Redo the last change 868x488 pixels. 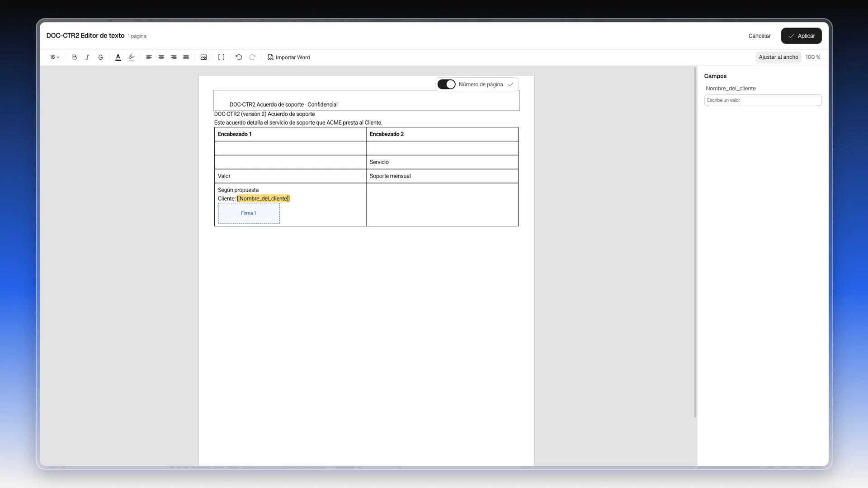pos(252,57)
